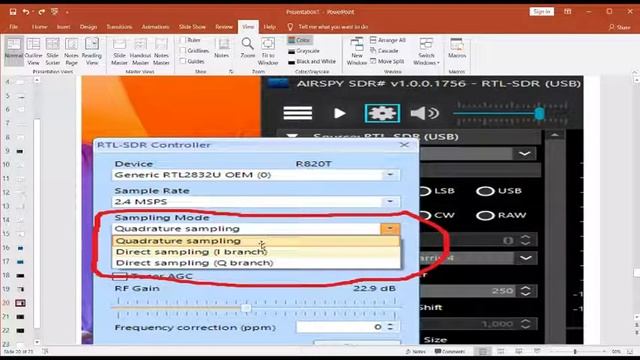The image size is (640, 360).
Task: Click Notes in the status bar
Action: point(416,351)
